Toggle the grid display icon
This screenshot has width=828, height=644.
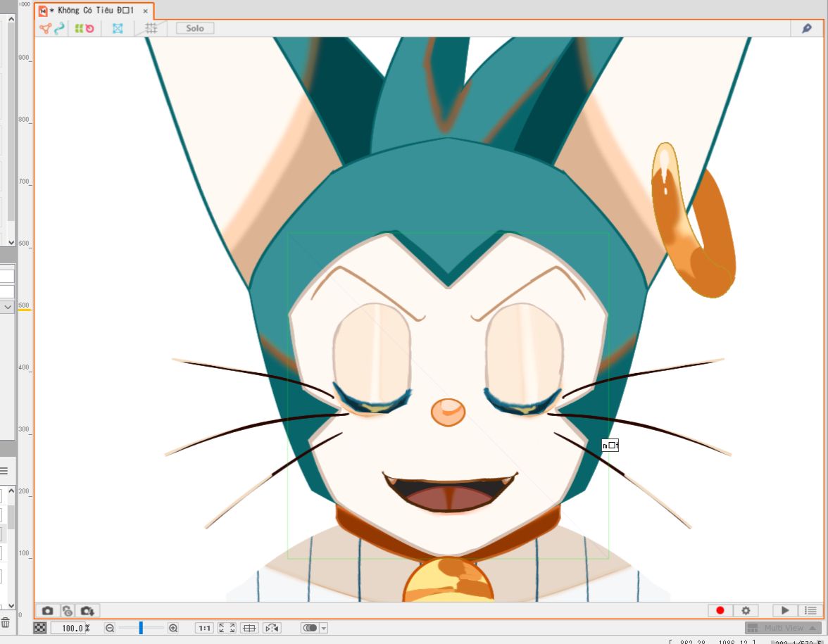tap(151, 28)
